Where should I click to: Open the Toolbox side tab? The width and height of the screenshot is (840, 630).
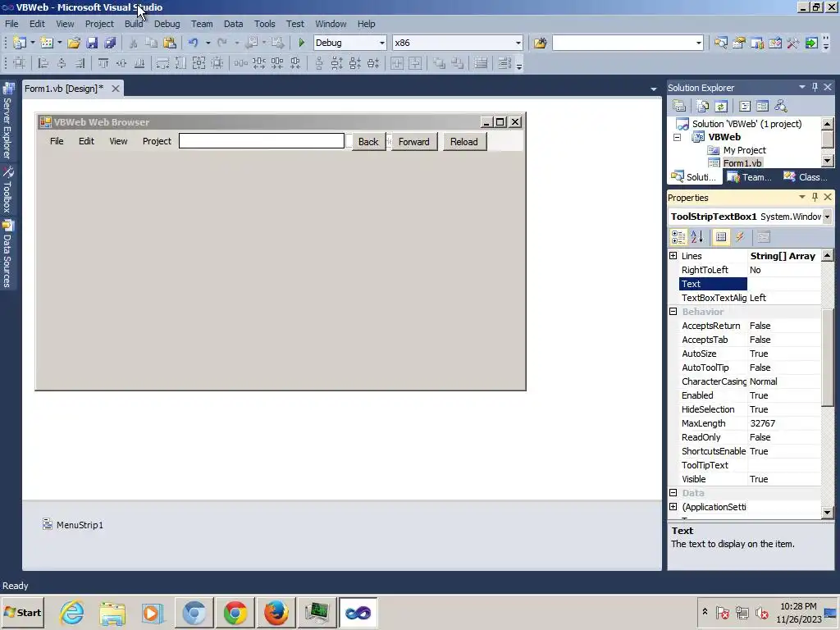(7, 190)
